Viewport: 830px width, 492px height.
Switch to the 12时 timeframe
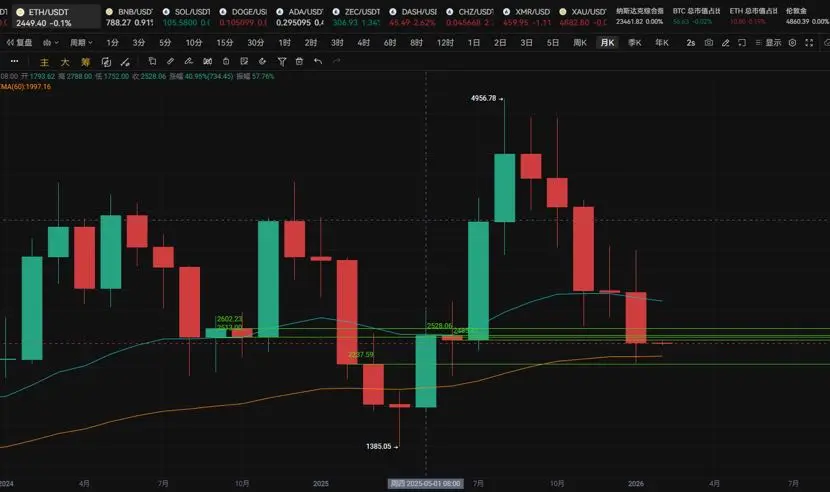[x=445, y=42]
